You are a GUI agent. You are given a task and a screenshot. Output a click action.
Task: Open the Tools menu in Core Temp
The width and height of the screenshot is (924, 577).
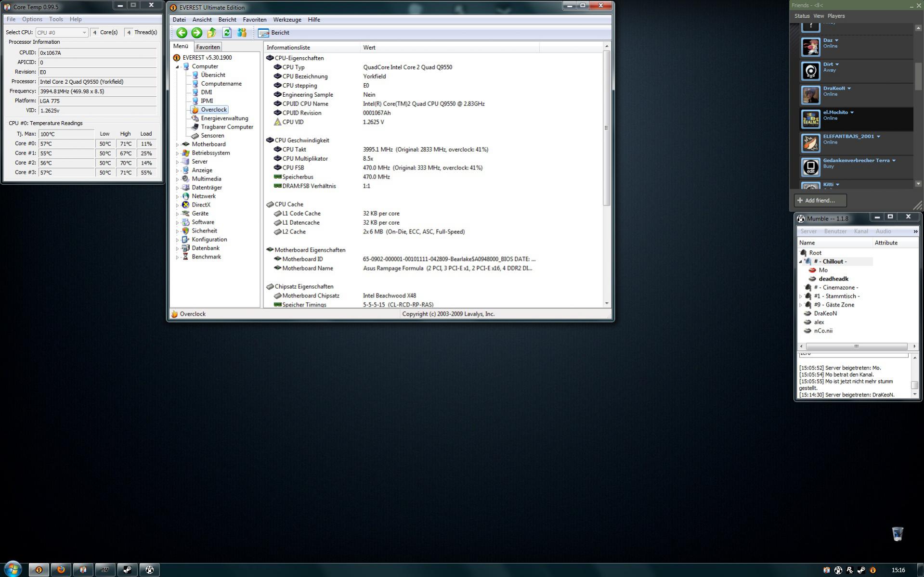(x=56, y=19)
